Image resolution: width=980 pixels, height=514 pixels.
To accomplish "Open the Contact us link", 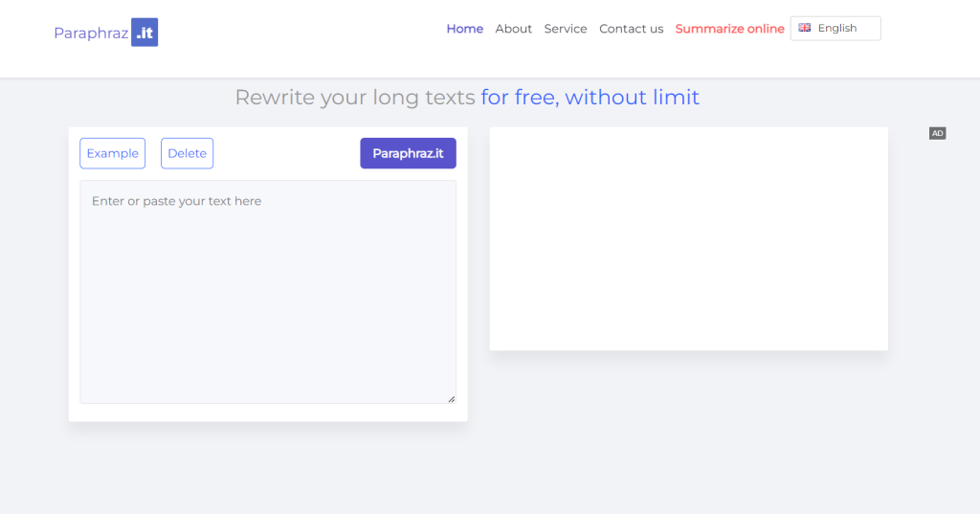I will [x=632, y=29].
